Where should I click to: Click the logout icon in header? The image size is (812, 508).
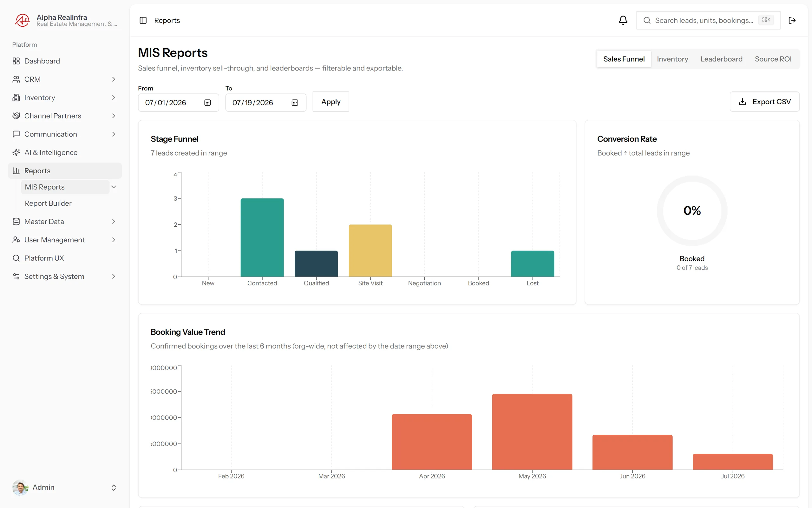(x=792, y=21)
